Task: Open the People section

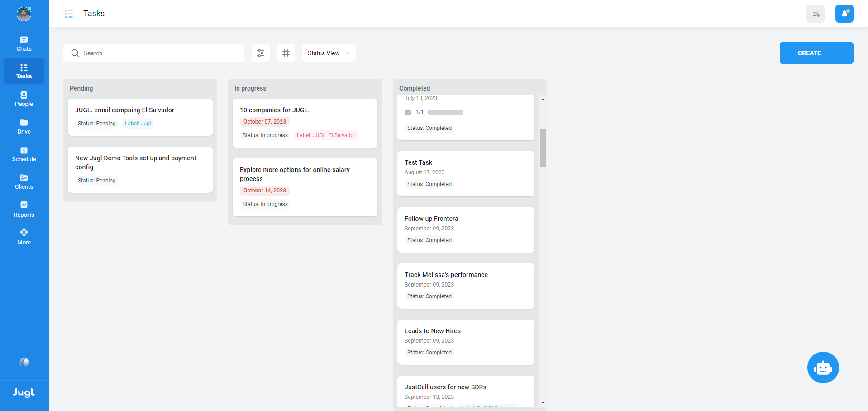Action: pyautogui.click(x=24, y=99)
